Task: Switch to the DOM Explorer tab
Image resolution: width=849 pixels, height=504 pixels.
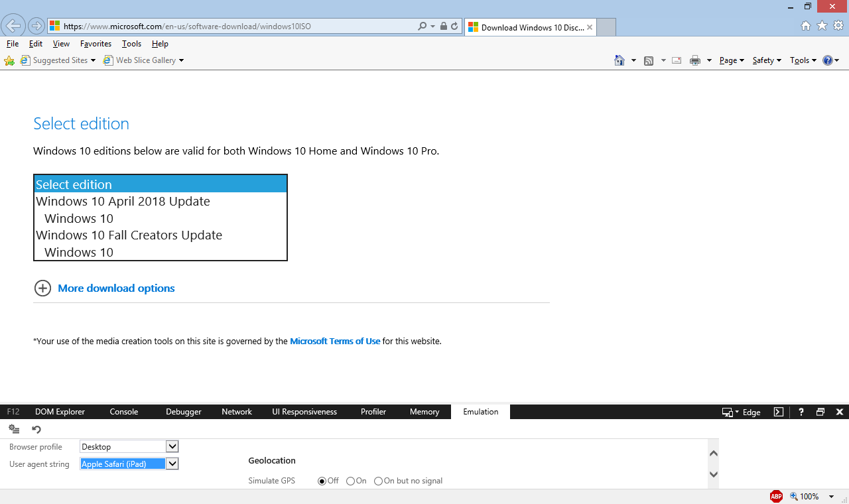Action: [60, 412]
